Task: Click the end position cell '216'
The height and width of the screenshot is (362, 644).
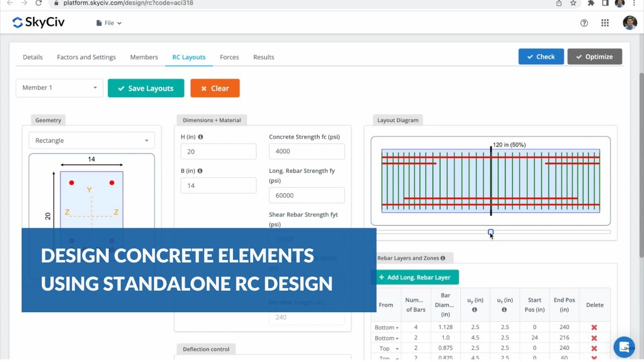Action: tap(564, 338)
